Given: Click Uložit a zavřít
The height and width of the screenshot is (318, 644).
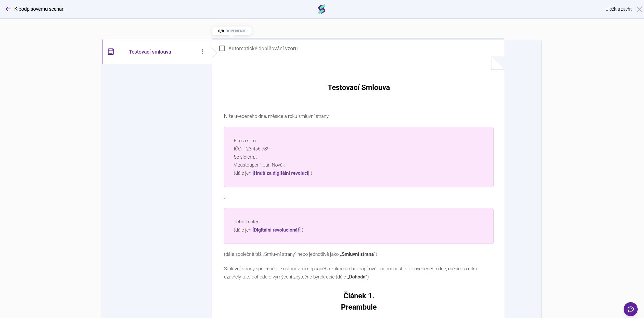Looking at the screenshot, I should coord(618,9).
